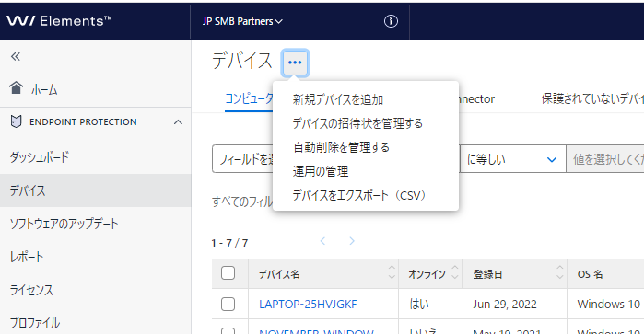The image size is (644, 334).
Task: Switch to the コンピュータ tab
Action: click(249, 98)
